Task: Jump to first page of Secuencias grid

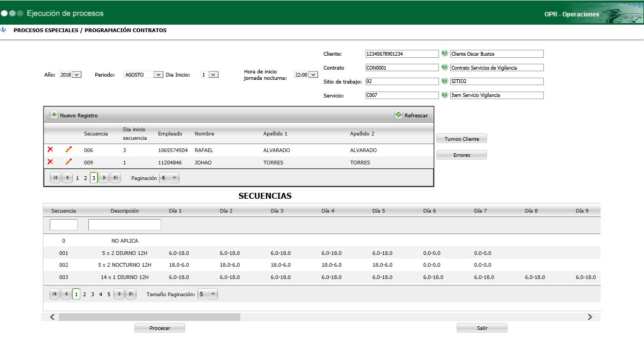Action: [x=55, y=294]
